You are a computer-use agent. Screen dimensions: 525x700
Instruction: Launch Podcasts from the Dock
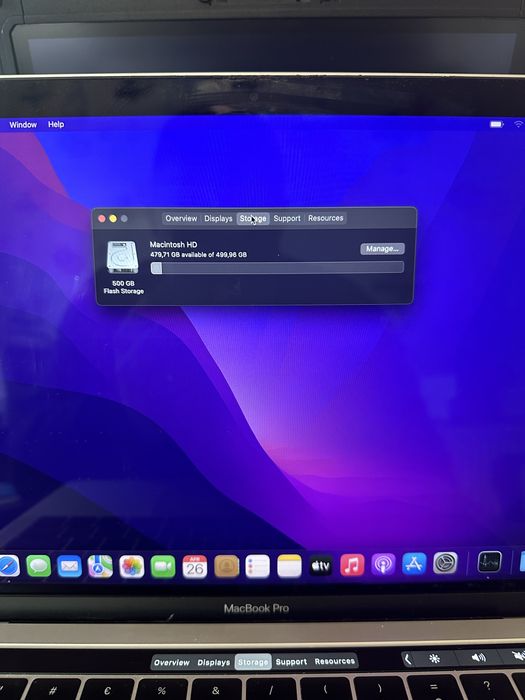383,564
